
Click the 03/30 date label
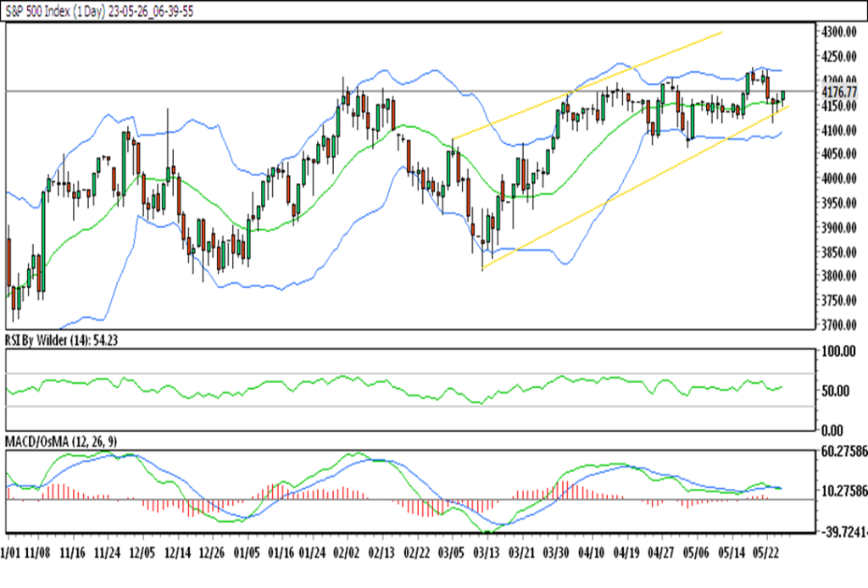(556, 552)
